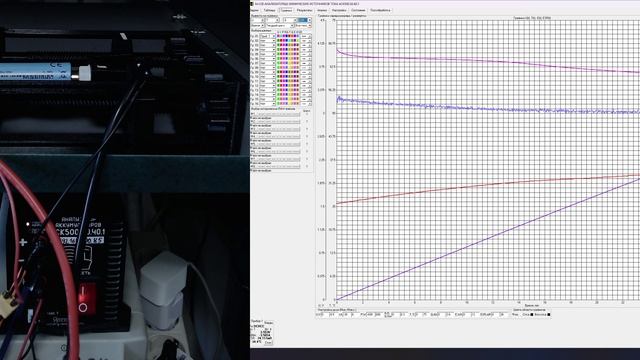Image resolution: width=640 pixels, height=360 pixels.
Task: Open the Анализ tab
Action: (x=322, y=10)
